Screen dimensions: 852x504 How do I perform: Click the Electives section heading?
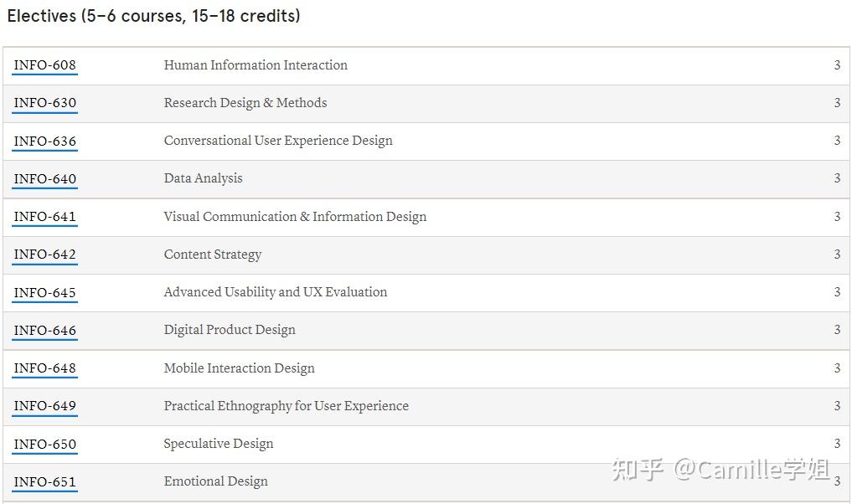pyautogui.click(x=153, y=16)
